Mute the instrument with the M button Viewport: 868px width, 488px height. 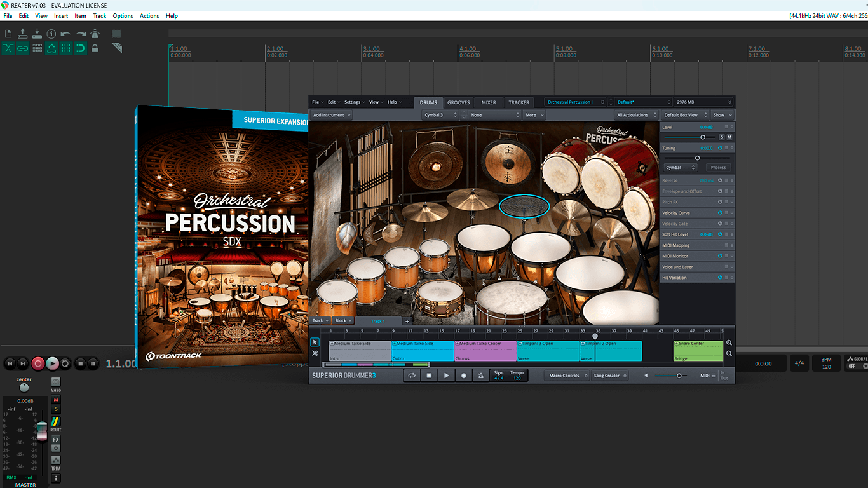pos(729,137)
